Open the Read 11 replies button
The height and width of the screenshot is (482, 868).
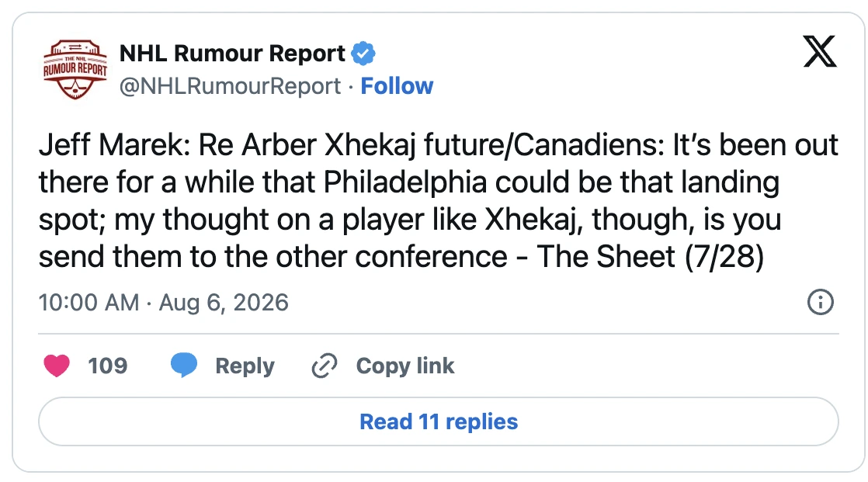click(439, 421)
